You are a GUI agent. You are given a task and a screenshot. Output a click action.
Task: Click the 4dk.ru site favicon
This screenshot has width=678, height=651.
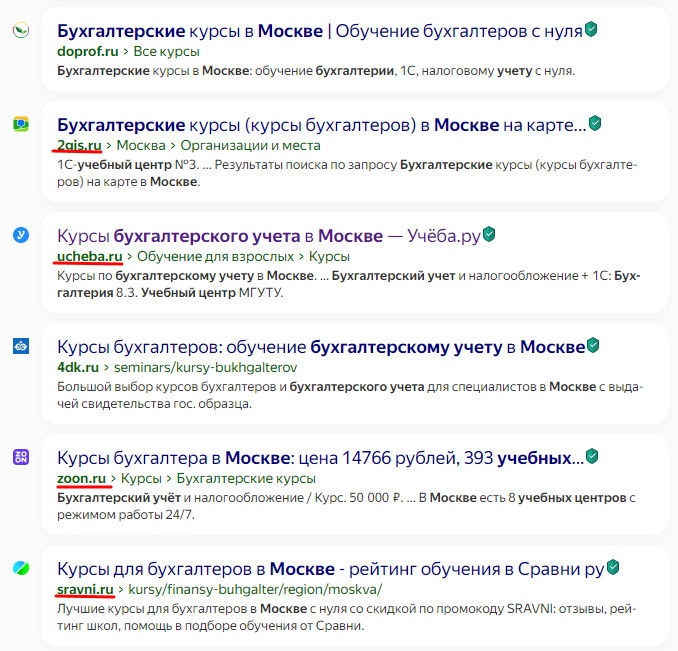pyautogui.click(x=21, y=346)
